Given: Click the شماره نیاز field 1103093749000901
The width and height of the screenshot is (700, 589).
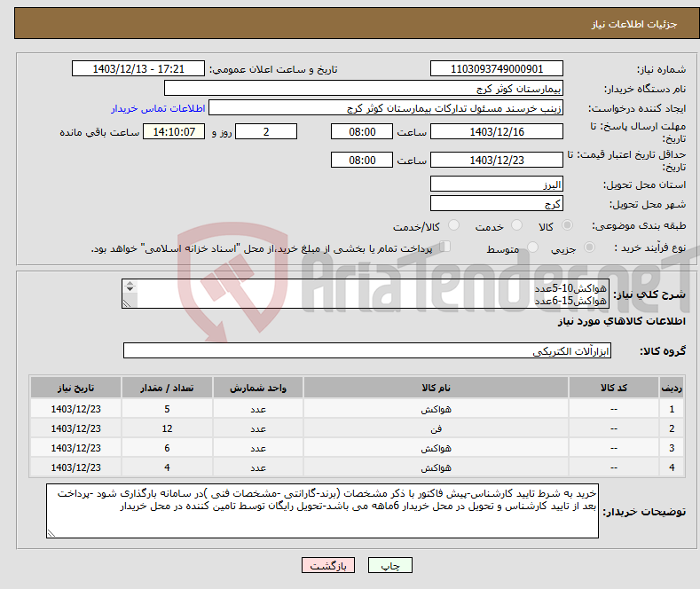Looking at the screenshot, I should pyautogui.click(x=497, y=68).
